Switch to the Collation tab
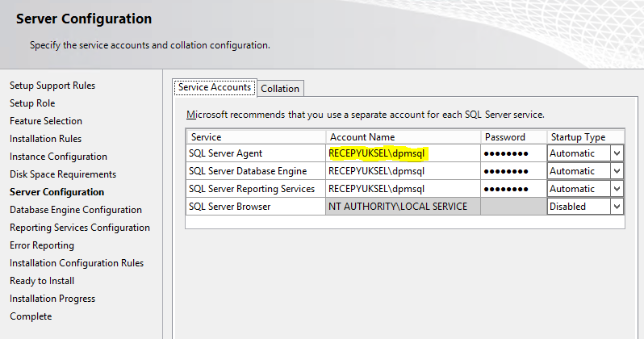This screenshot has width=644, height=339. [281, 88]
